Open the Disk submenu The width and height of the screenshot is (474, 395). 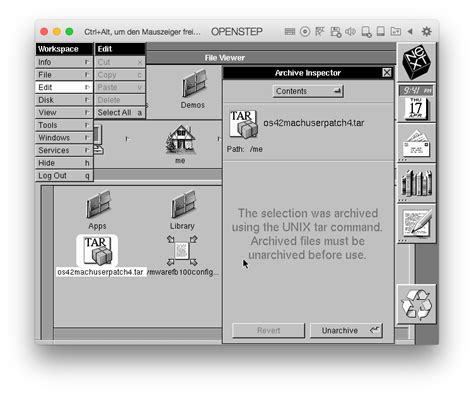[x=64, y=100]
